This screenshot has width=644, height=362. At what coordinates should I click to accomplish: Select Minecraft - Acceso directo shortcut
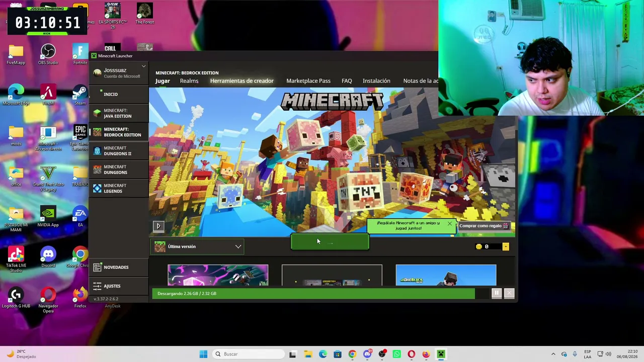click(x=48, y=139)
